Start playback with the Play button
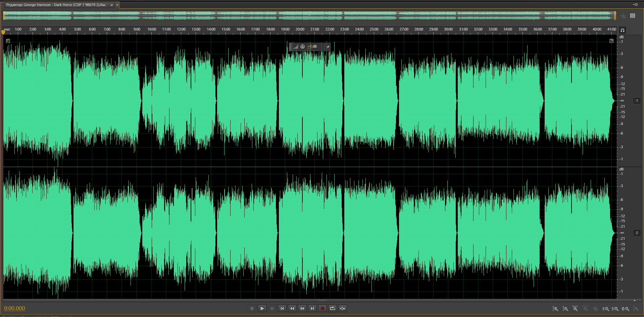 [x=262, y=309]
